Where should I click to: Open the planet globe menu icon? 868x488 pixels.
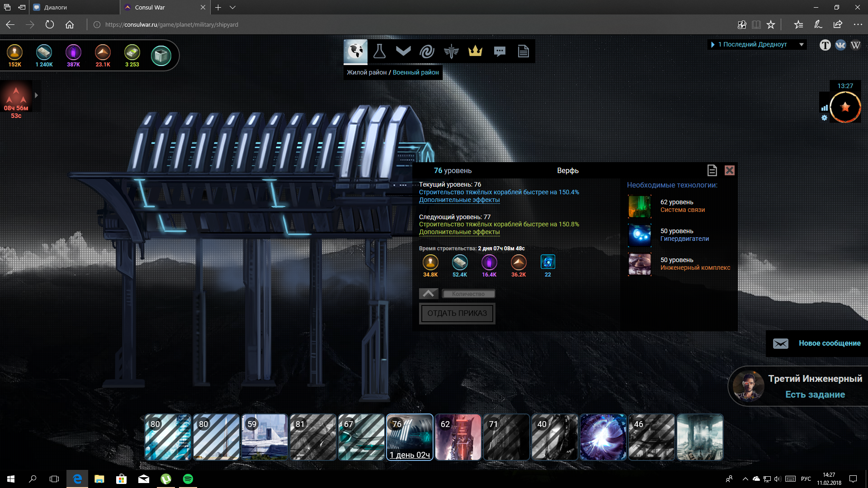[355, 52]
